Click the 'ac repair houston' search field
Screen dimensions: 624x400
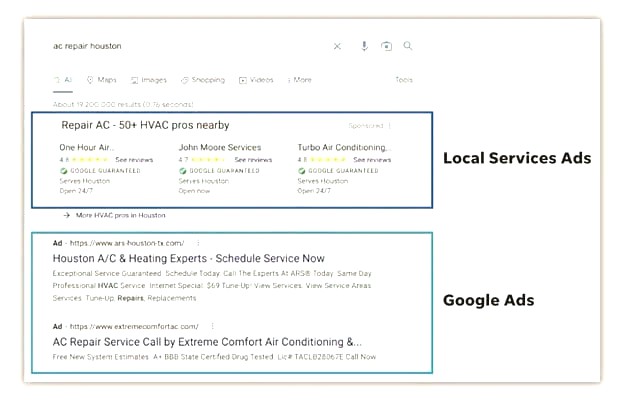point(187,46)
